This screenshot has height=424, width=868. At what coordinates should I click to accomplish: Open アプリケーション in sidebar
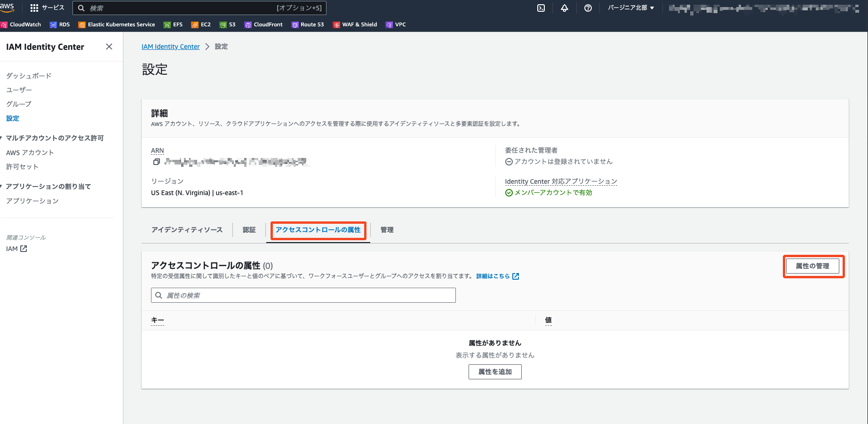click(x=32, y=201)
